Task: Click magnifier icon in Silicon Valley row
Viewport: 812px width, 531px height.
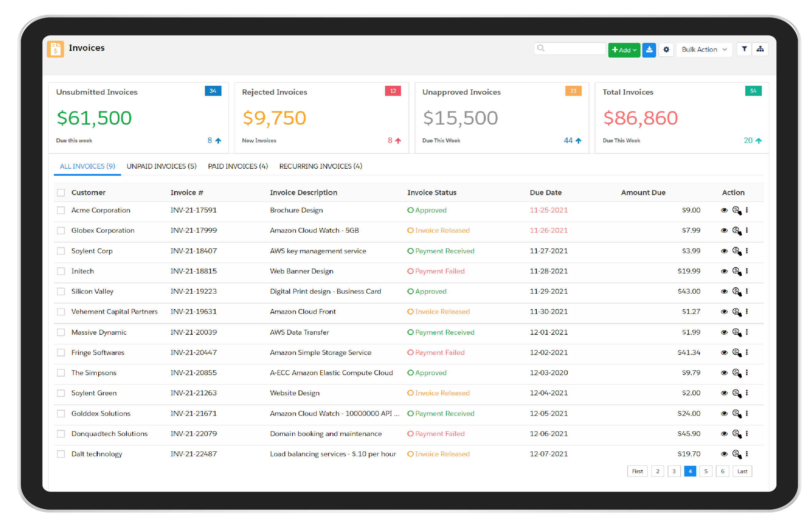Action: 737,292
